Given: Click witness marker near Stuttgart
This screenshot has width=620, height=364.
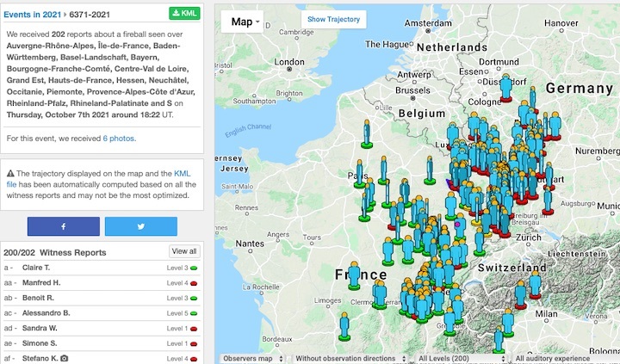Looking at the screenshot, I should click(549, 176).
